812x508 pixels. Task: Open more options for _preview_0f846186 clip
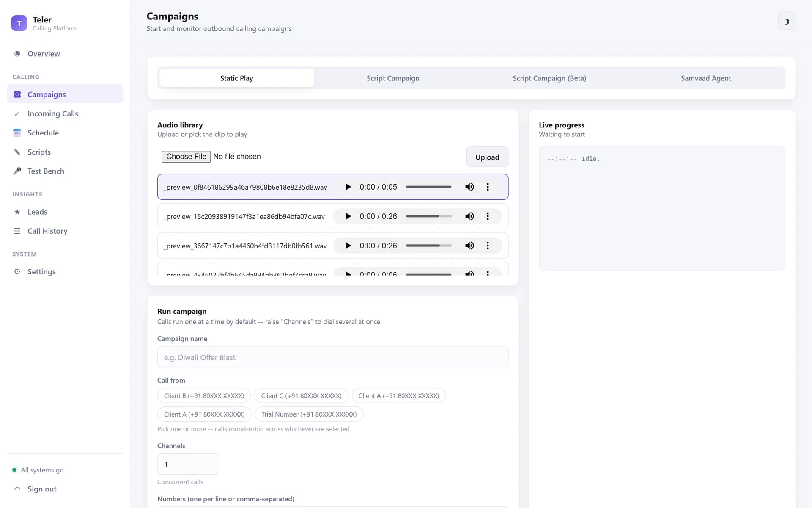click(x=488, y=187)
